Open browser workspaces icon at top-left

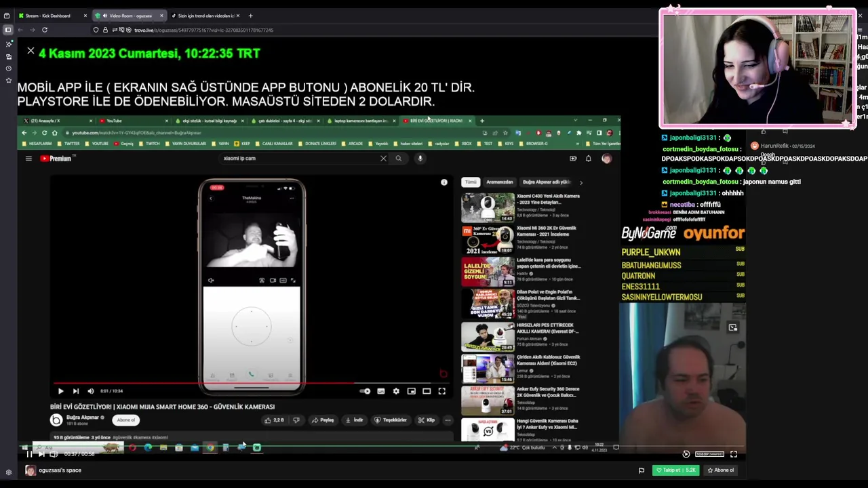coord(7,16)
